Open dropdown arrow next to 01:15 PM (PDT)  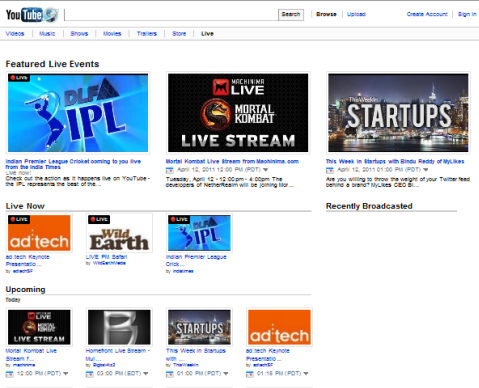point(306,374)
